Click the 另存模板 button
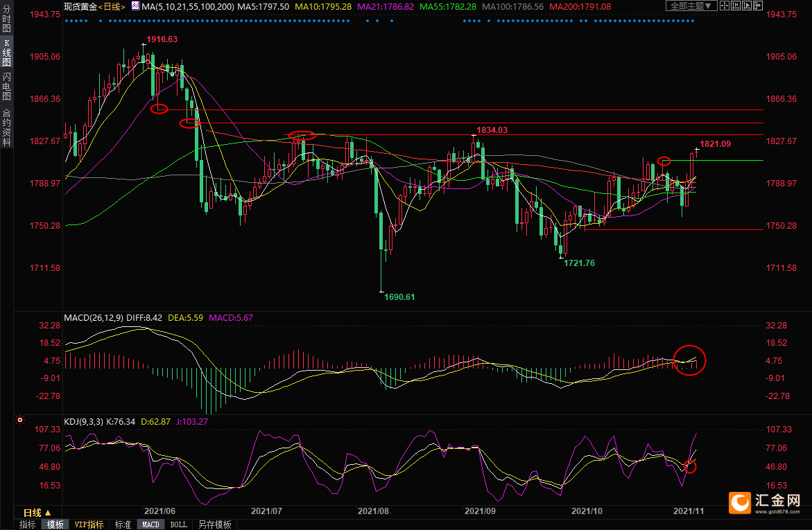This screenshot has width=812, height=530. 214,524
